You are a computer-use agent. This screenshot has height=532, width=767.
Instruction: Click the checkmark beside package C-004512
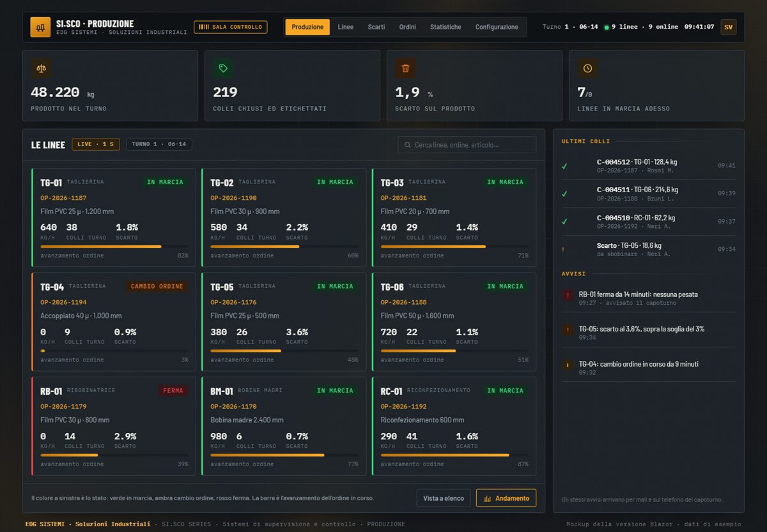pos(564,166)
